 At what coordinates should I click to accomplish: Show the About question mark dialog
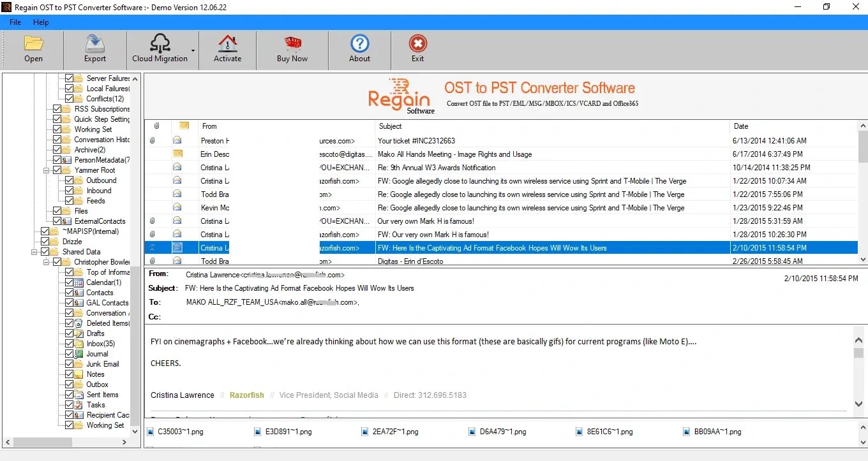tap(359, 43)
